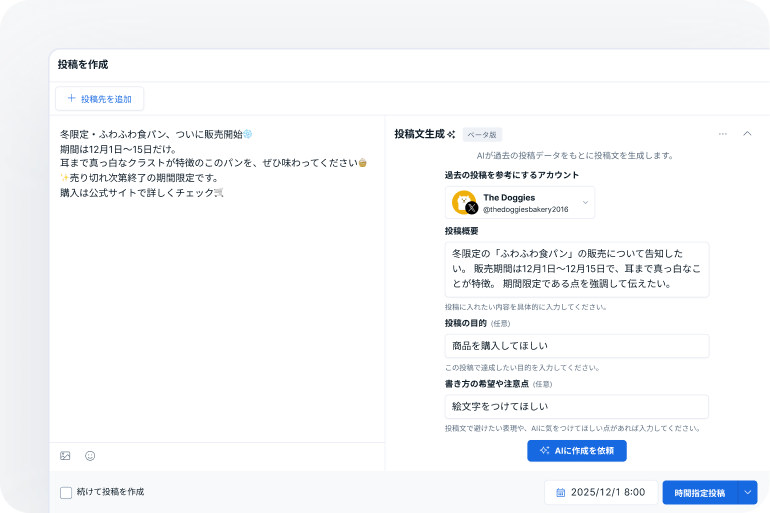Expand The Doggies account dropdown
Screen dimensions: 770x513
click(585, 203)
